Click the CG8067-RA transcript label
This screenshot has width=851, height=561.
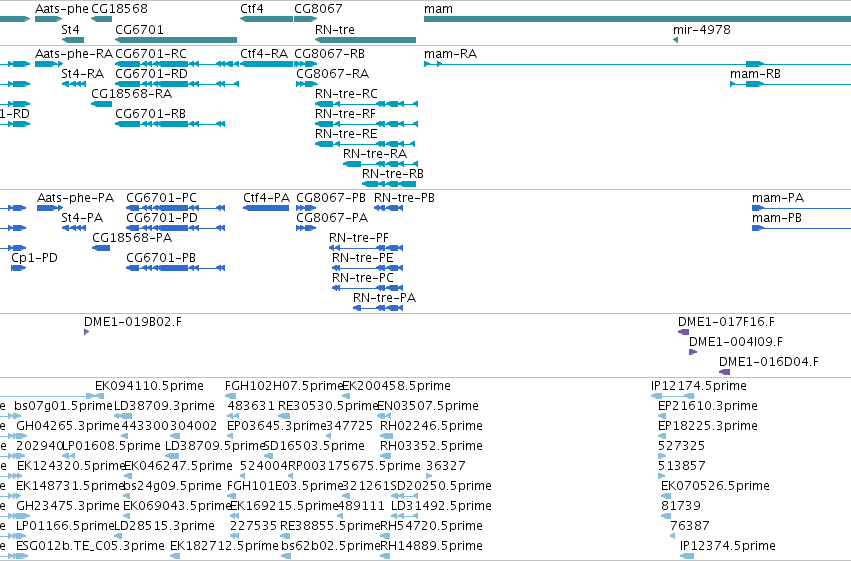tap(332, 74)
